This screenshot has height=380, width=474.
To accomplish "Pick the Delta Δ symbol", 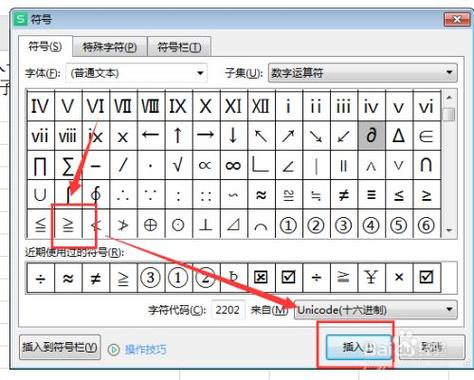I will [x=399, y=136].
